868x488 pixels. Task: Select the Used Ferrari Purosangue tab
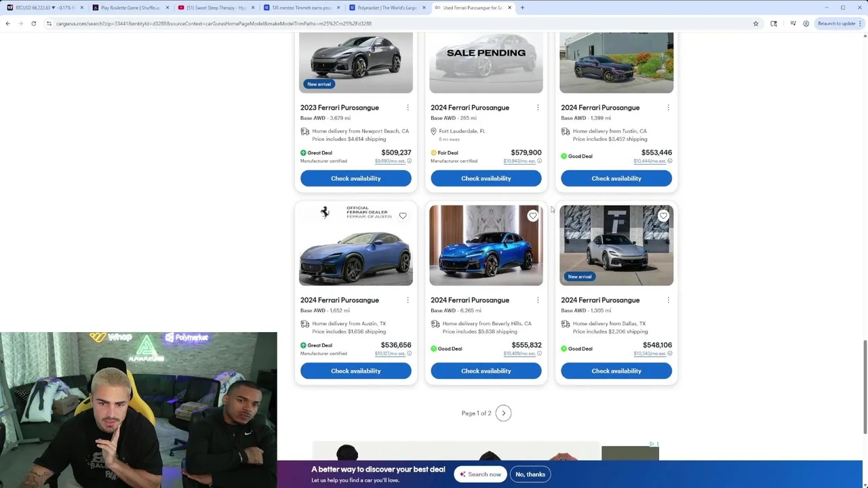(x=472, y=7)
